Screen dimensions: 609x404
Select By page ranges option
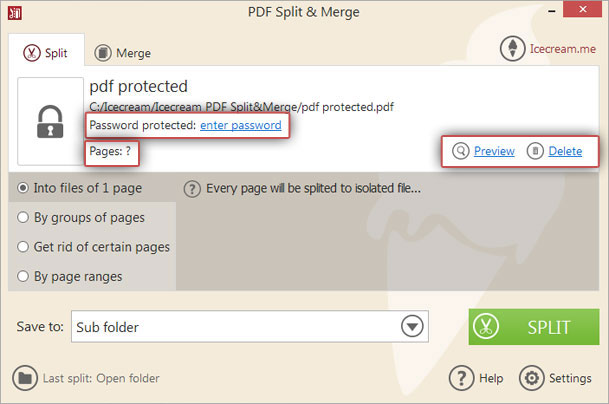pos(25,275)
